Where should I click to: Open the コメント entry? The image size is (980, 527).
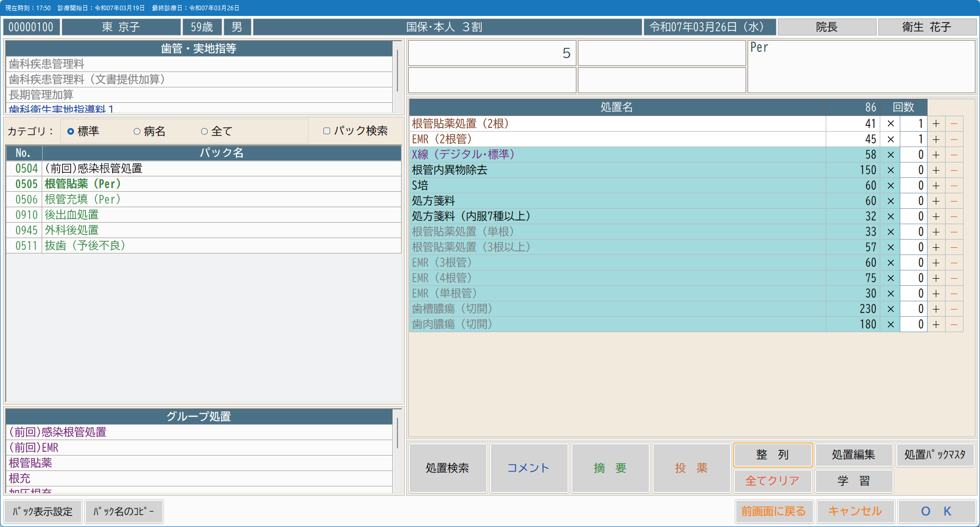click(528, 468)
